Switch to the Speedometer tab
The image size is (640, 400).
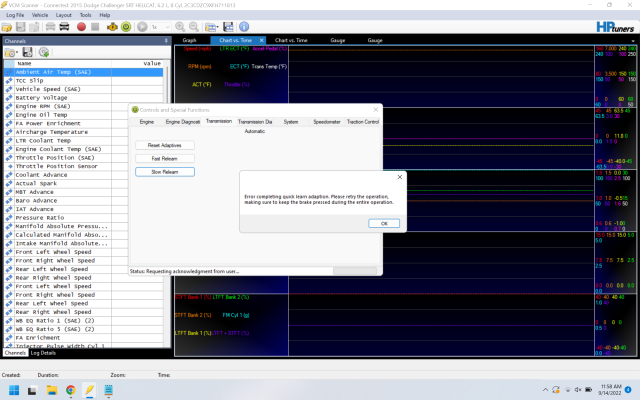[326, 121]
